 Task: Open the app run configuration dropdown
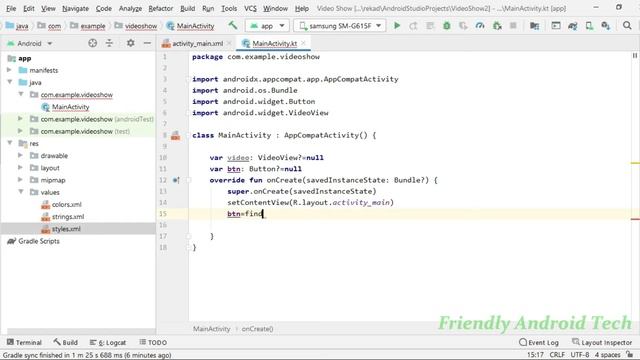click(267, 26)
